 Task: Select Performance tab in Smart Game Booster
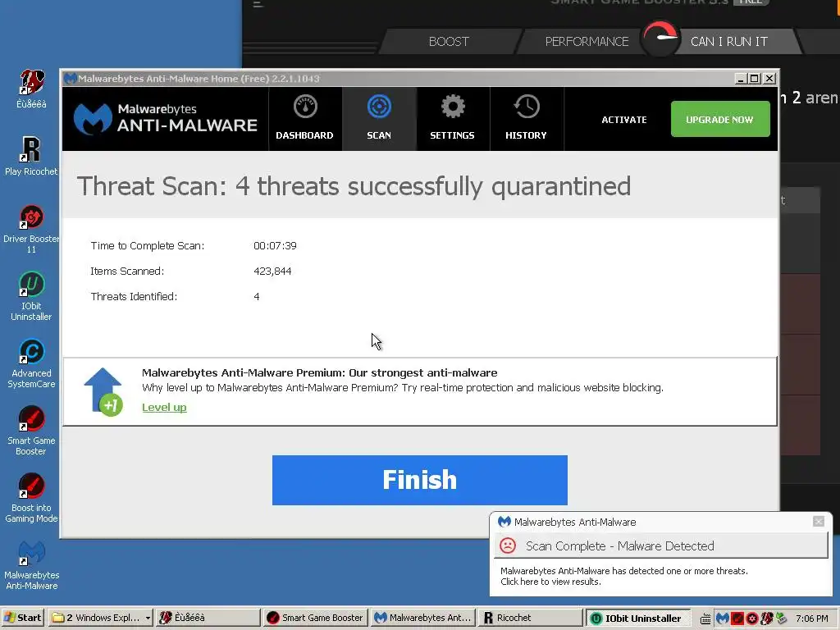(x=587, y=41)
